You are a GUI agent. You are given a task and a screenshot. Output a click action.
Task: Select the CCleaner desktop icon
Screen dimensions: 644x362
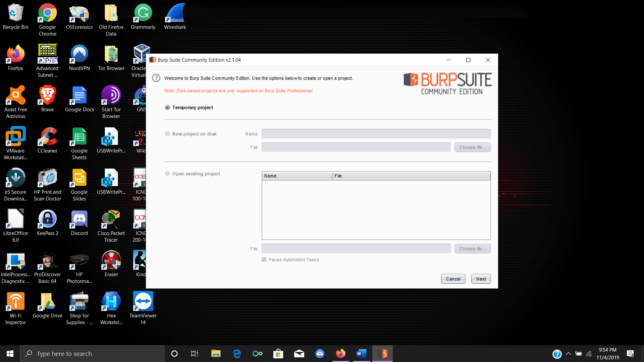47,140
